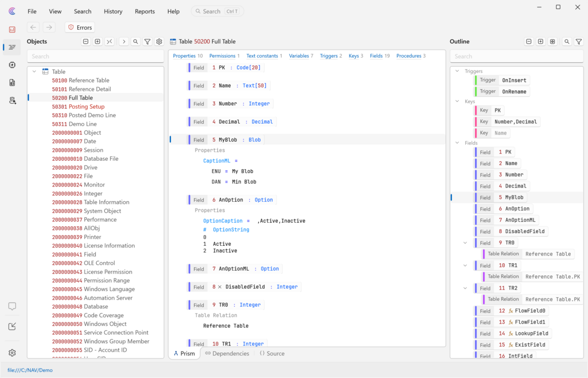
Task: Collapse field 10 TR1 in Outline
Action: coord(465,265)
